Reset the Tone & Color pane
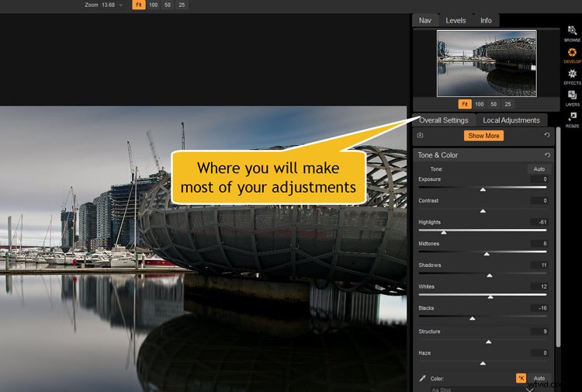This screenshot has height=392, width=582. pyautogui.click(x=547, y=154)
